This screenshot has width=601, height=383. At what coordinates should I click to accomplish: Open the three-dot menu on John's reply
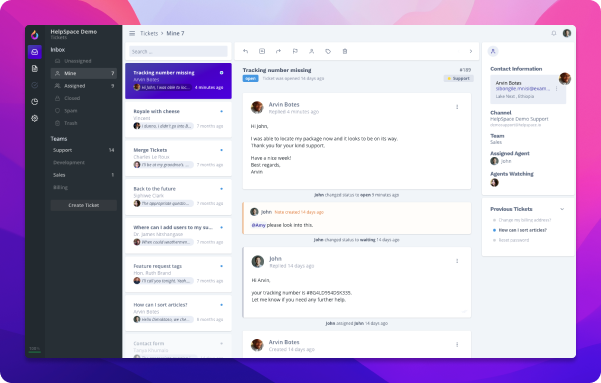[x=457, y=261]
